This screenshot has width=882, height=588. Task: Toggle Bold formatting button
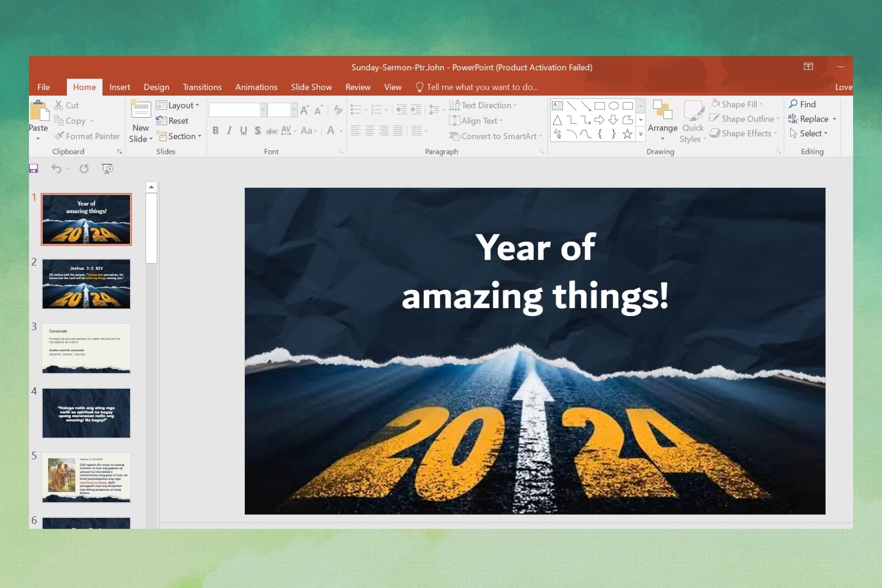pyautogui.click(x=215, y=131)
